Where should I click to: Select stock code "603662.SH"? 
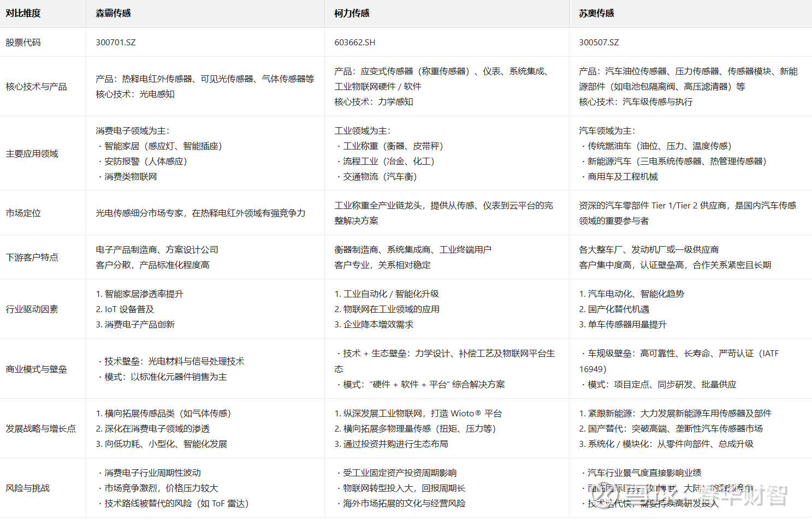coord(355,43)
